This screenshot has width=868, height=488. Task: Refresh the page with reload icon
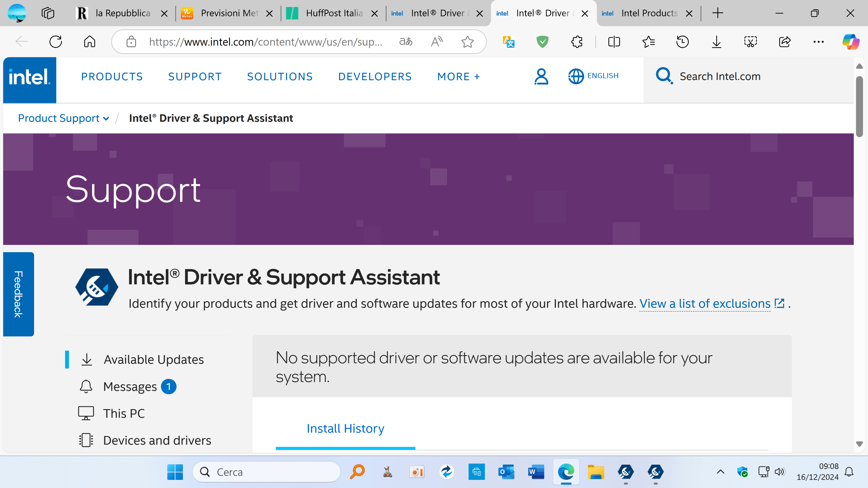click(x=56, y=42)
